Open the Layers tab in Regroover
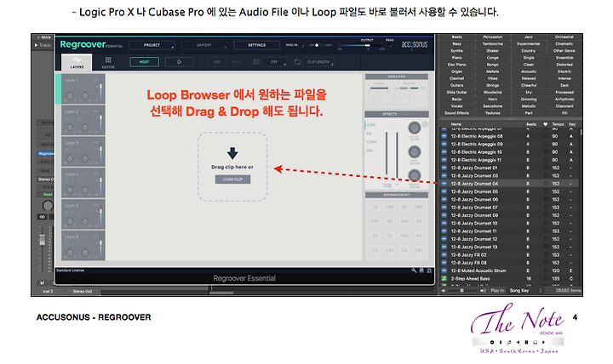613x364 pixels. tap(77, 62)
